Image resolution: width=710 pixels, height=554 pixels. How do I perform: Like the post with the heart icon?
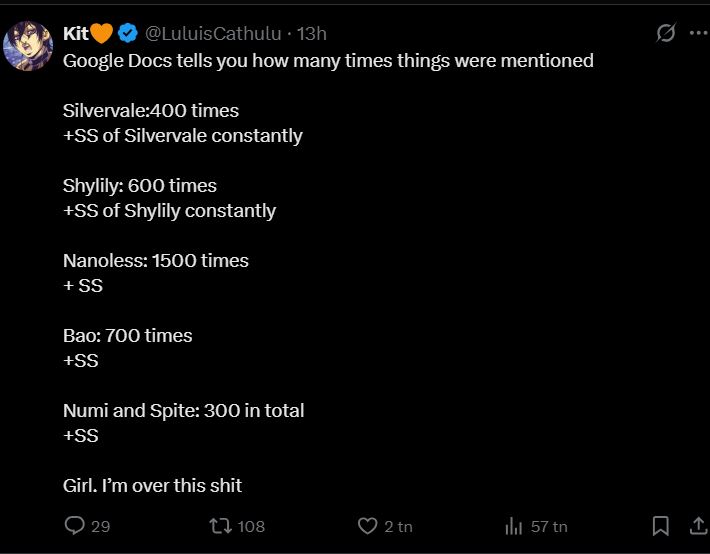pyautogui.click(x=367, y=525)
